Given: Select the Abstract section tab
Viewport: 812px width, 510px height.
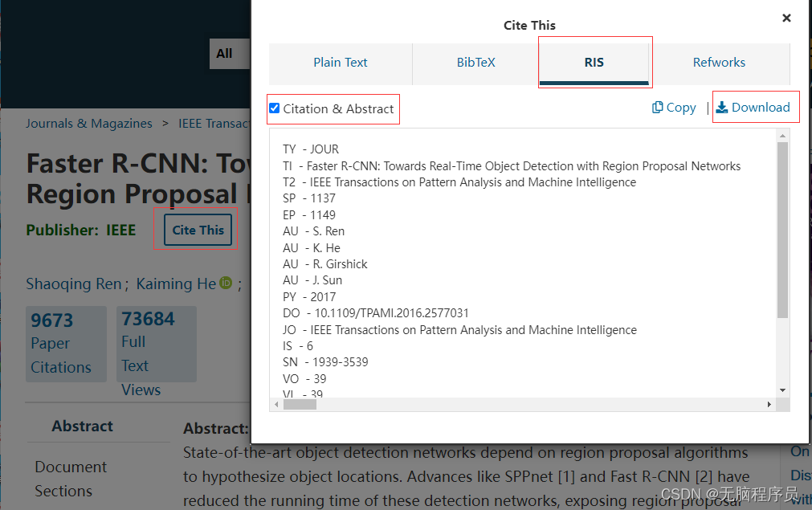Looking at the screenshot, I should [83, 426].
